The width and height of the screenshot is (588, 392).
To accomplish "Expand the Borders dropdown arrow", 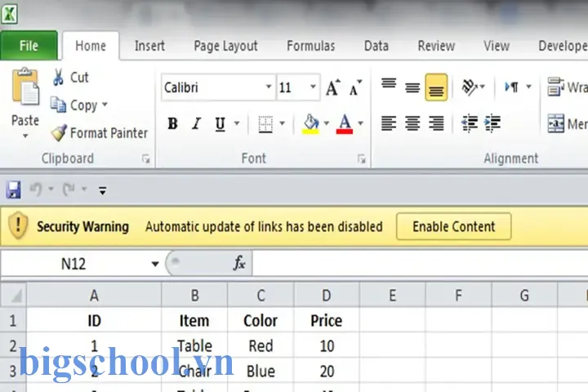I will [x=283, y=123].
